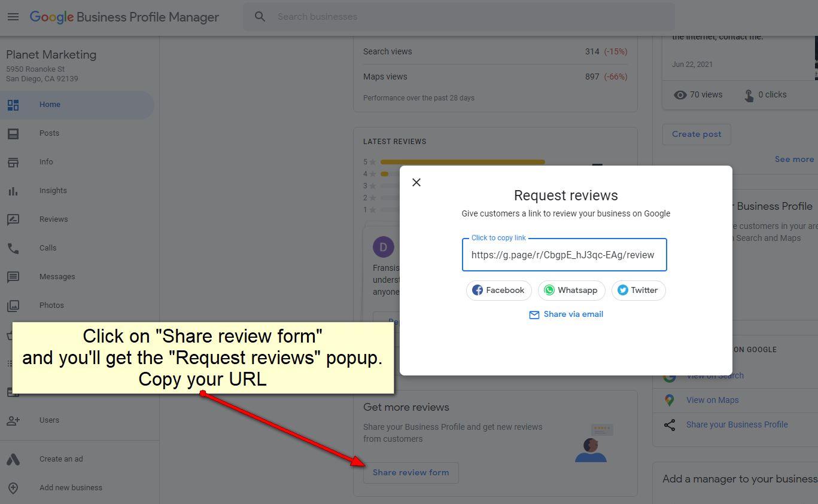Copy the review link field

click(x=564, y=255)
